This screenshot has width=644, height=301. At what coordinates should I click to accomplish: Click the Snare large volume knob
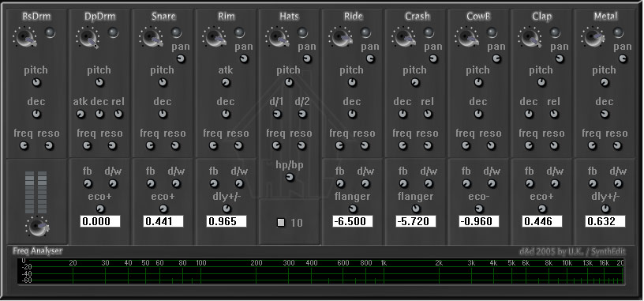pos(152,37)
